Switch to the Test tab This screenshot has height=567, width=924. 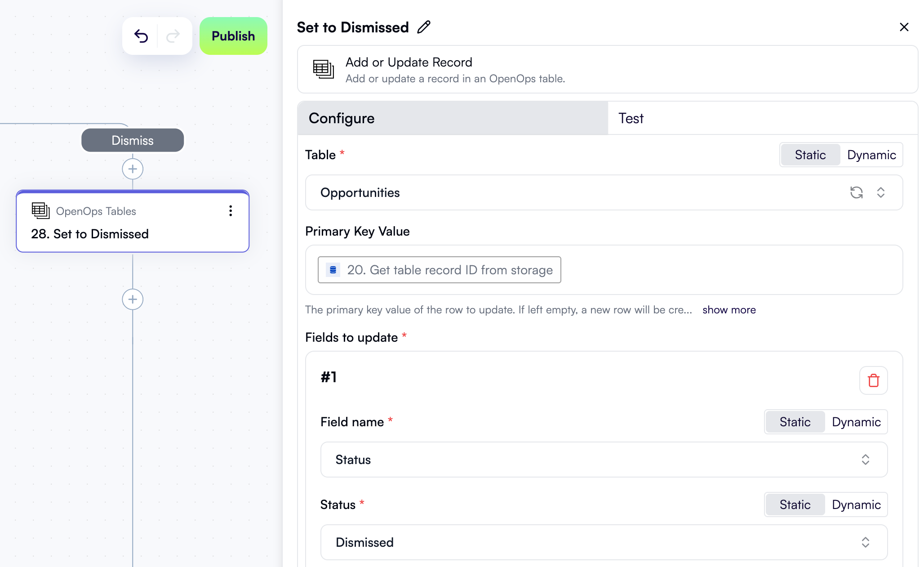(x=631, y=118)
